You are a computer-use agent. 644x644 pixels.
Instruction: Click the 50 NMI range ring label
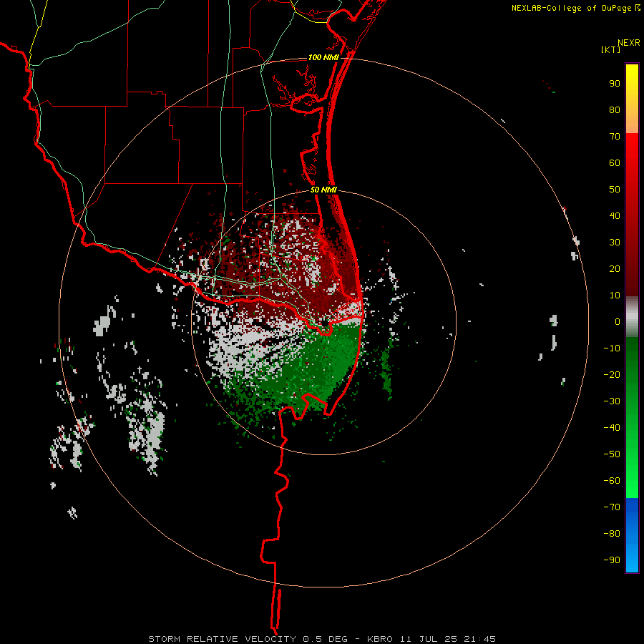point(323,190)
